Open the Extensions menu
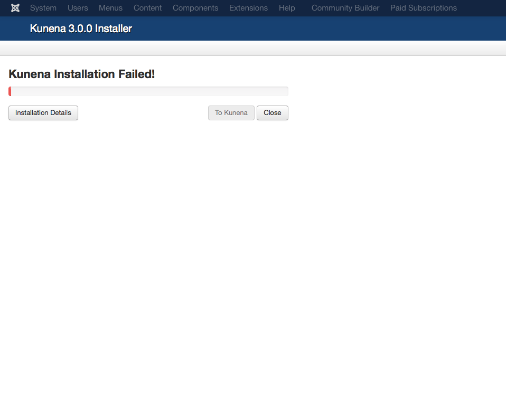This screenshot has width=506, height=420. [248, 8]
